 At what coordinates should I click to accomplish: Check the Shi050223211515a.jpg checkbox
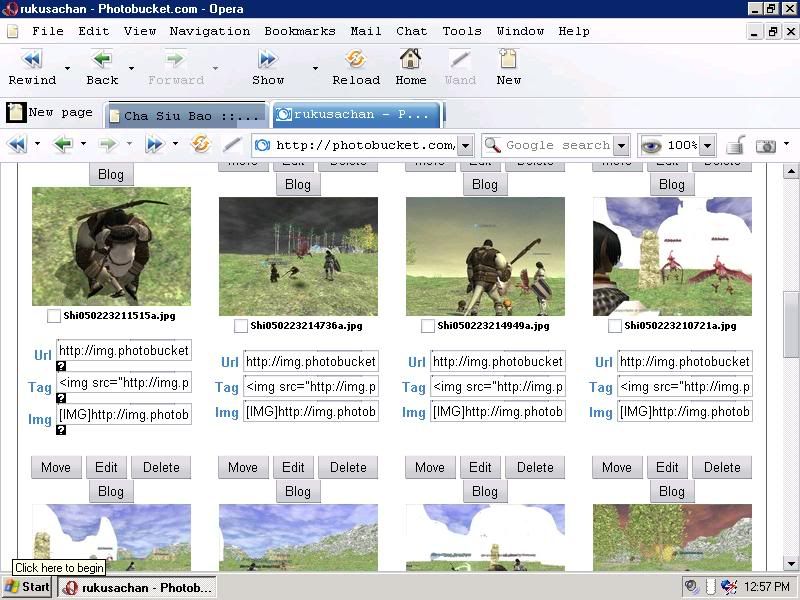point(54,316)
